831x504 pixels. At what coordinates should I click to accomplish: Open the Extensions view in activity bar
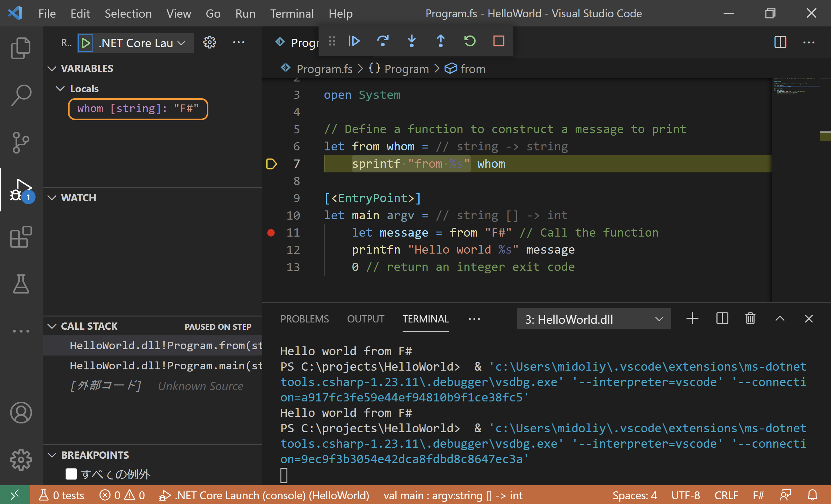(x=21, y=237)
